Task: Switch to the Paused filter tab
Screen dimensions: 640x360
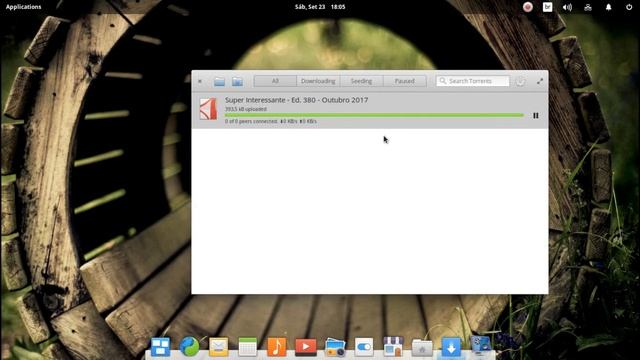Action: pos(404,81)
